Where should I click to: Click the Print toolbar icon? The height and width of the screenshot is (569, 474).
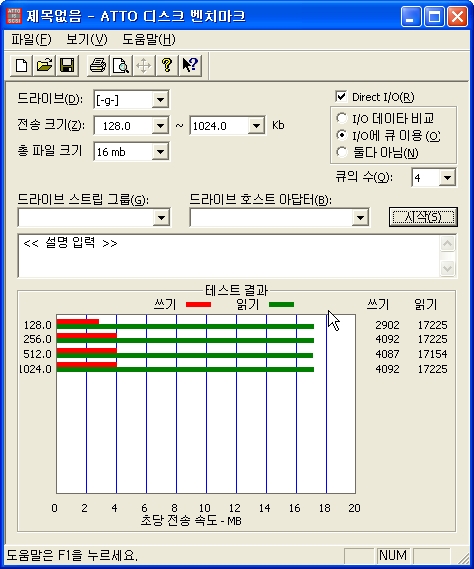point(98,66)
